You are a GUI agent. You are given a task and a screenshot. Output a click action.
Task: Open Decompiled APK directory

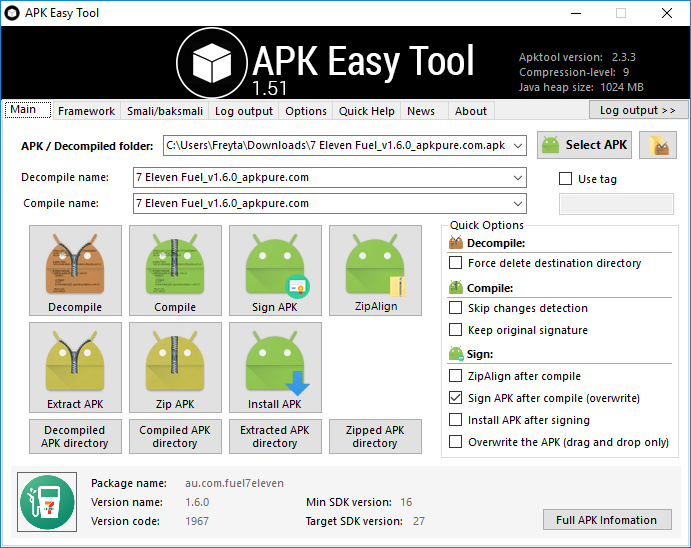point(75,437)
